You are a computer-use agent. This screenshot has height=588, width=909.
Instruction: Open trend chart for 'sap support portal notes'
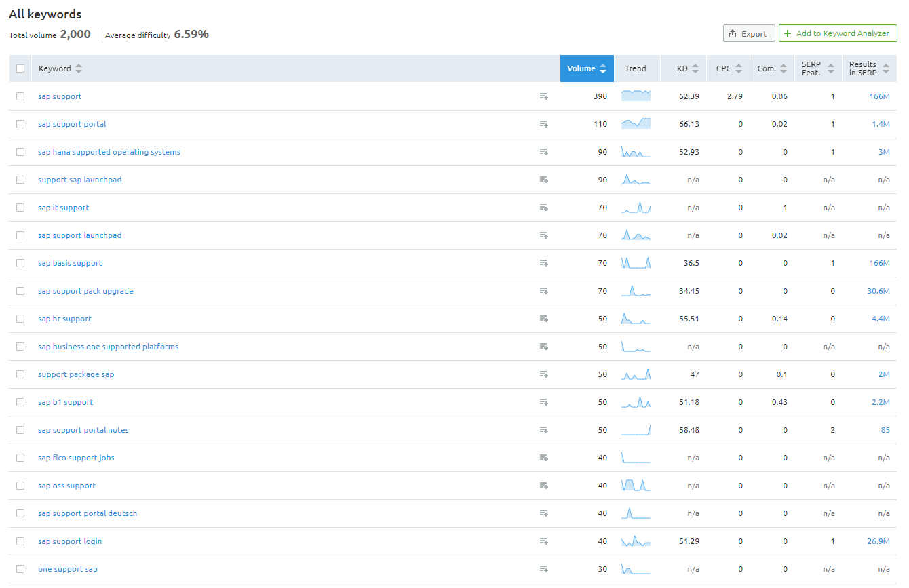pos(636,429)
